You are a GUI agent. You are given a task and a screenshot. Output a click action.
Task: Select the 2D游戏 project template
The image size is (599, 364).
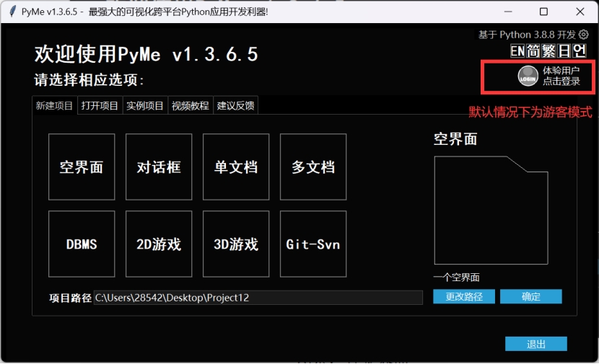tap(159, 244)
